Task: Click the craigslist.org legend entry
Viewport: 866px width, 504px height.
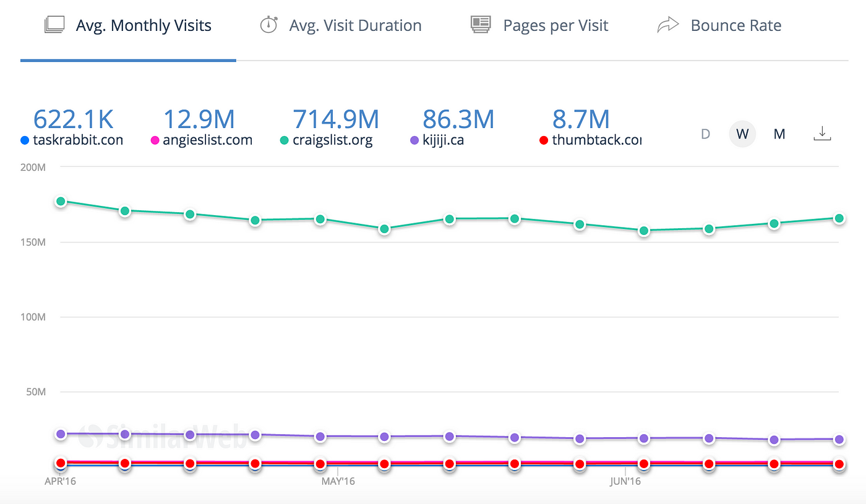Action: pos(327,140)
